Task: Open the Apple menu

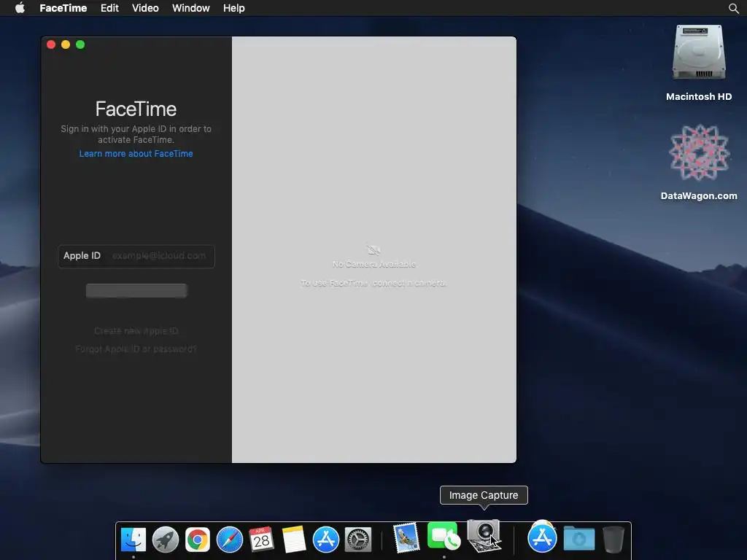Action: click(x=20, y=7)
